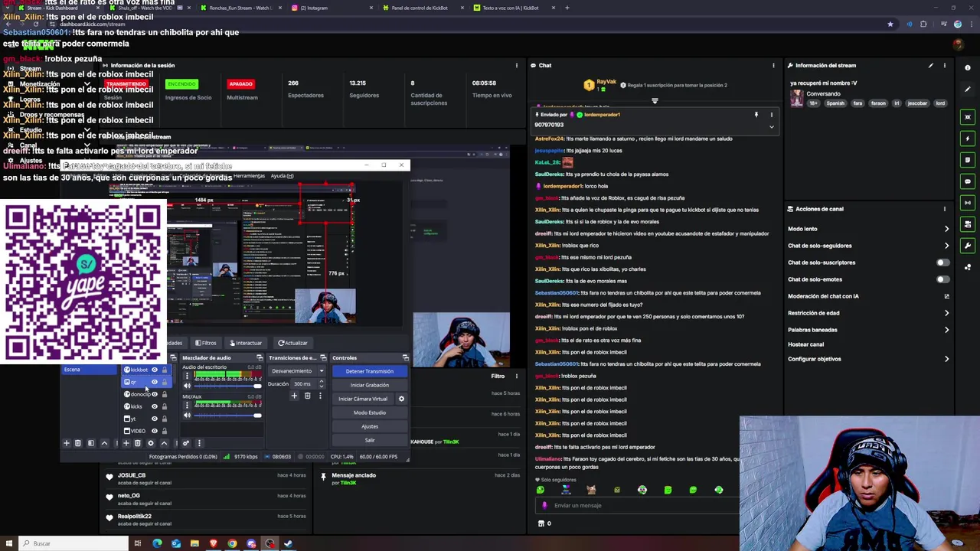
Task: Move the selected OBS source up
Action: tap(164, 443)
